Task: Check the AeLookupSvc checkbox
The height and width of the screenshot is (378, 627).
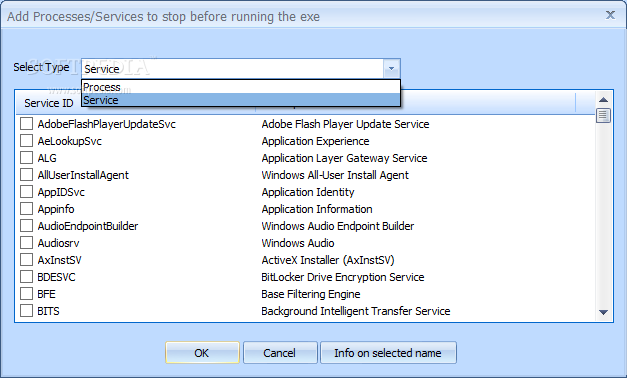Action: pos(26,141)
